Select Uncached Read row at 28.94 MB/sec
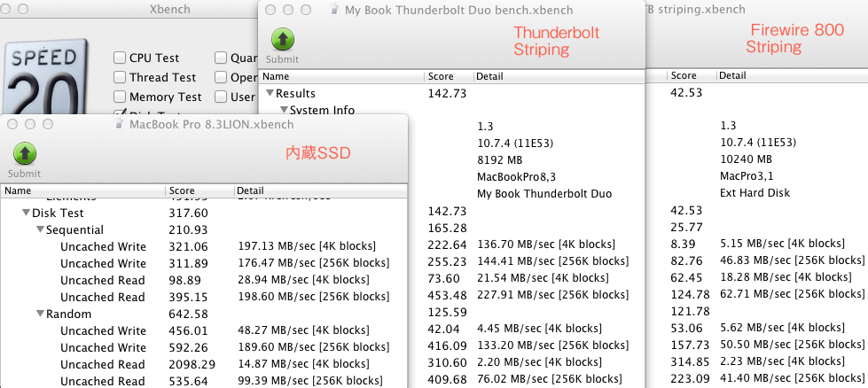868x388 pixels. click(x=204, y=280)
